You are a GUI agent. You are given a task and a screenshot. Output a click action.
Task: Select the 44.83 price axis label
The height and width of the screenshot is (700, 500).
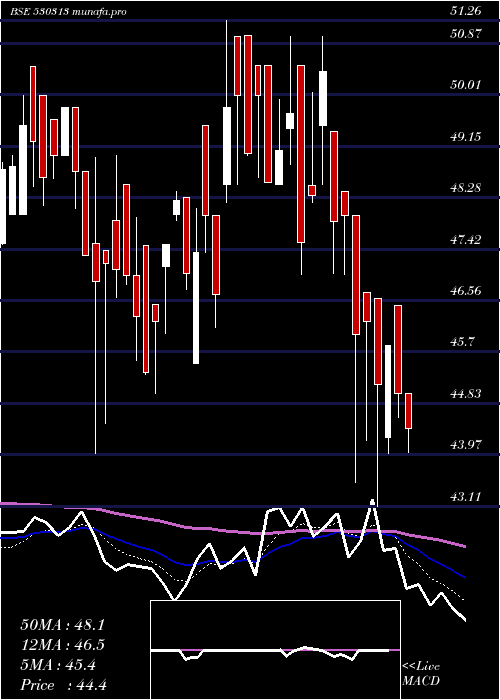click(466, 394)
